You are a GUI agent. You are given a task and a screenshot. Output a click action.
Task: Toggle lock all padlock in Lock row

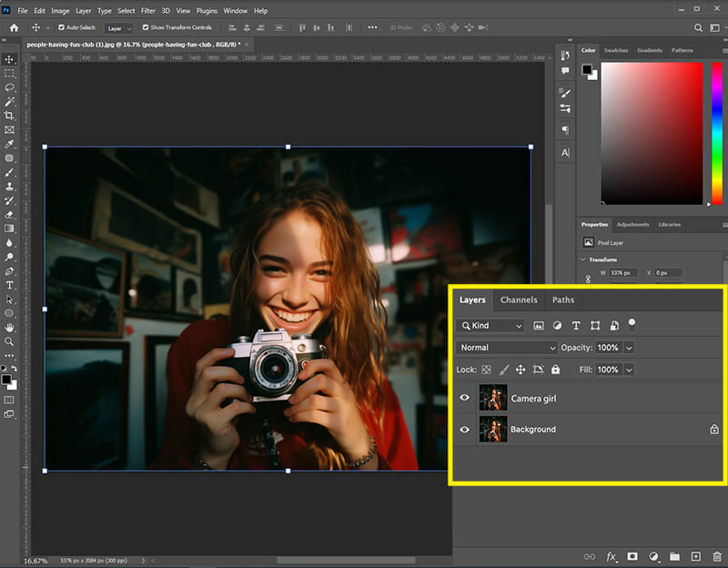pyautogui.click(x=555, y=370)
